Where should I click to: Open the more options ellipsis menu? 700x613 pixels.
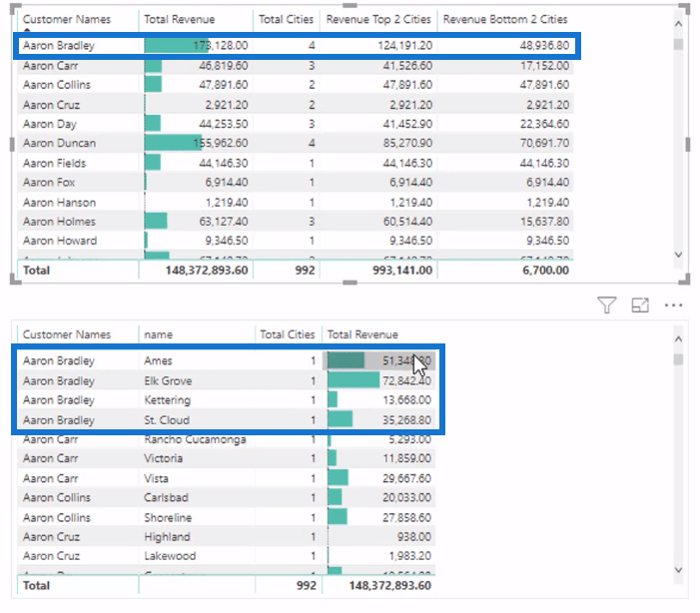pos(673,306)
